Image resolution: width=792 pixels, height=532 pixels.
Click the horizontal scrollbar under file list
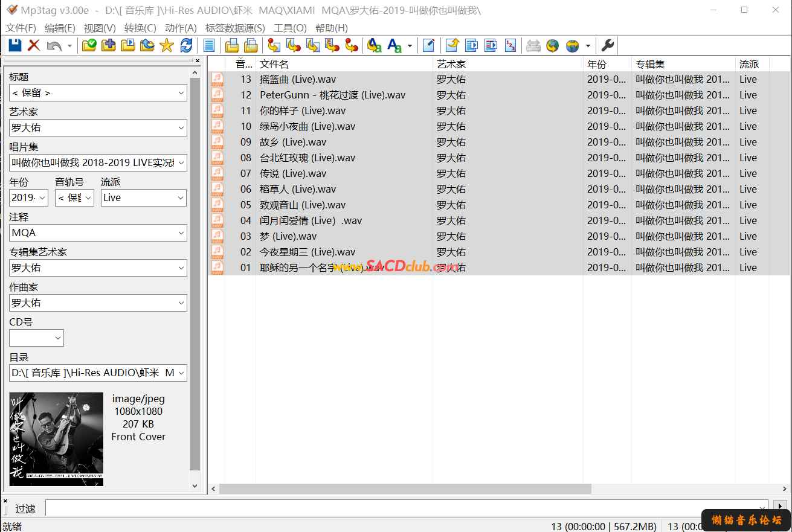pyautogui.click(x=405, y=489)
